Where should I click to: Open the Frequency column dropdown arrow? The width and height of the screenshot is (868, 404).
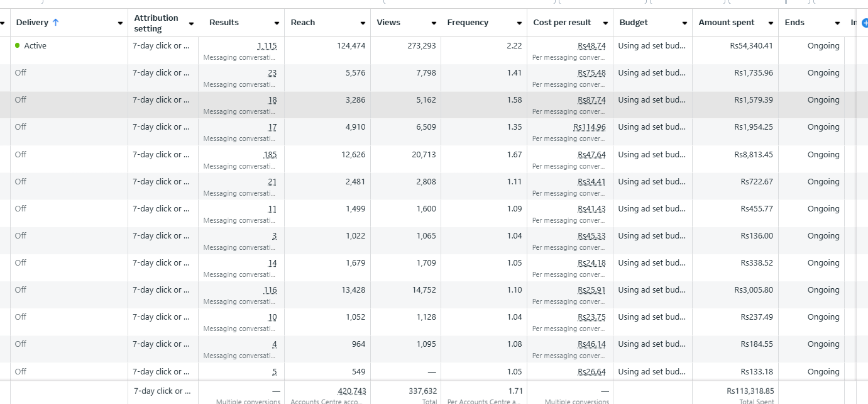519,23
